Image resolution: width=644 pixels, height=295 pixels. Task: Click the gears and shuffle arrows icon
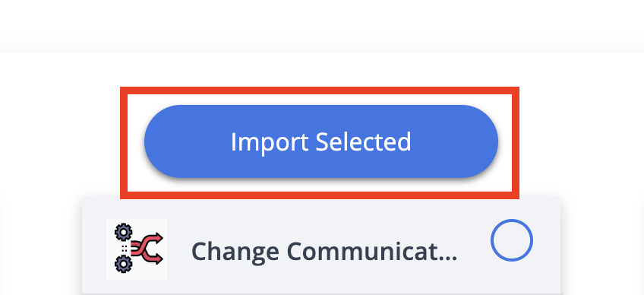pos(137,249)
